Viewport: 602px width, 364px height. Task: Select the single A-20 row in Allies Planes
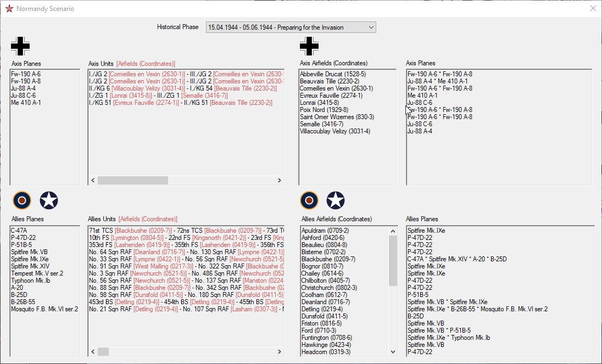point(45,288)
